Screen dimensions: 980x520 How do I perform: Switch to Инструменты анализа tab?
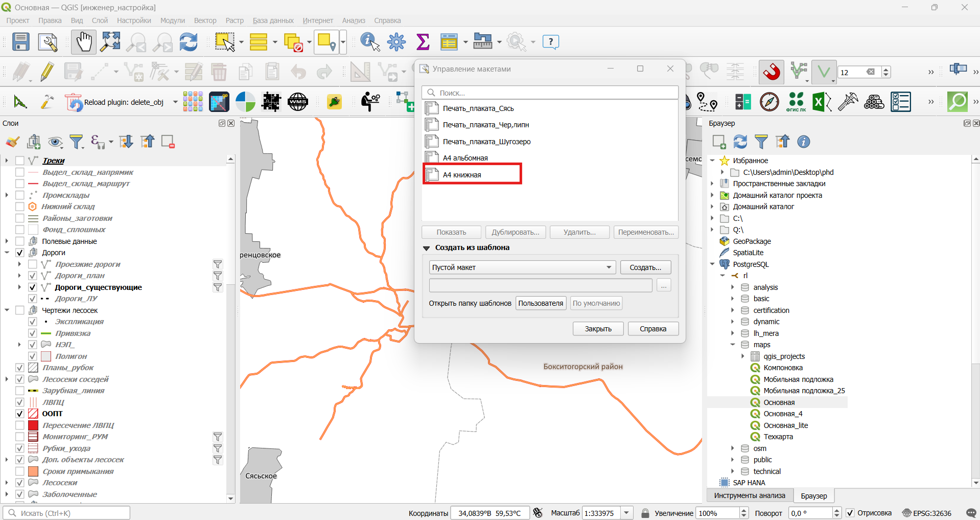(x=750, y=495)
